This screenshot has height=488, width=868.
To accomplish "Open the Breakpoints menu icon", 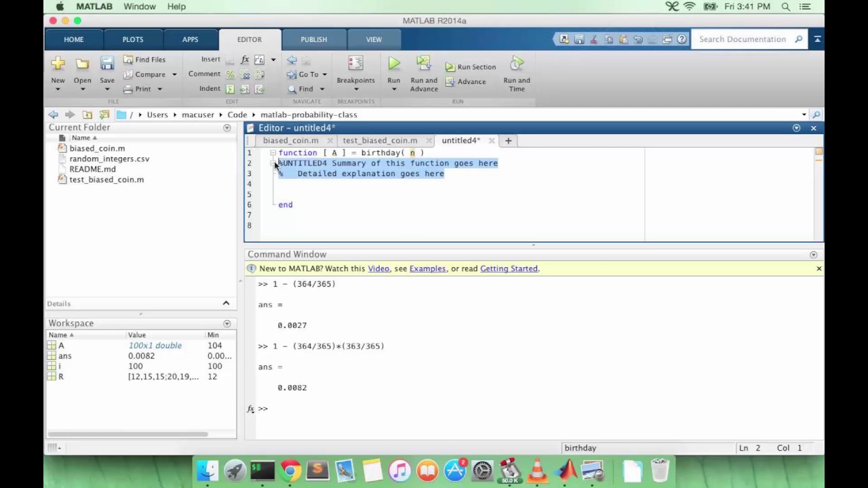I will pos(355,64).
